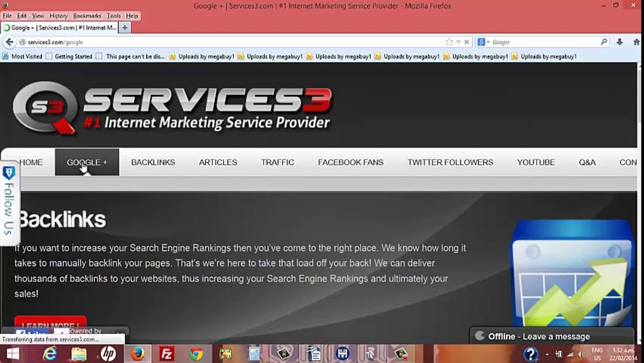Open the Bookmarks menu
Screen dimensions: 644x363
87,16
